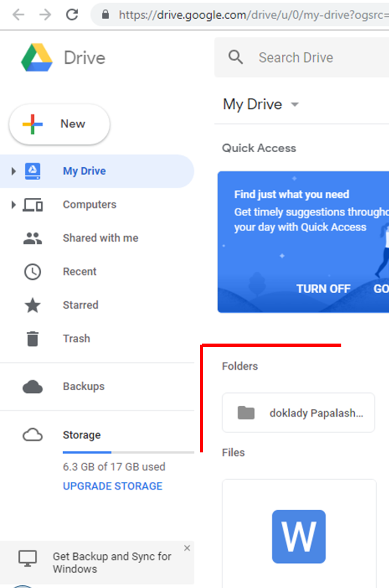Open the My Drive dropdown arrow in header
This screenshot has width=389, height=588.
tap(295, 105)
